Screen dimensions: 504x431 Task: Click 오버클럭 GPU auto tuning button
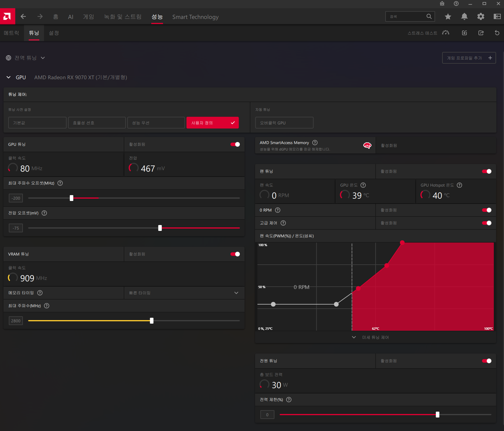[x=284, y=123]
